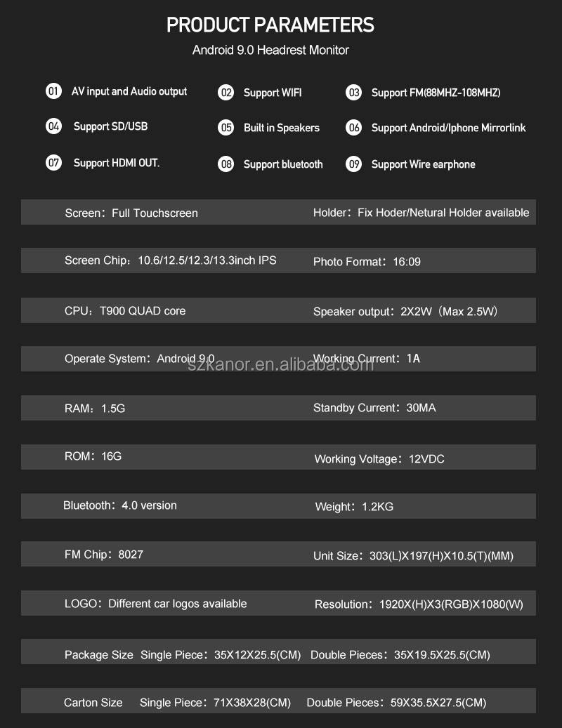Click the PRODUCT PARAMETERS heading

click(270, 25)
